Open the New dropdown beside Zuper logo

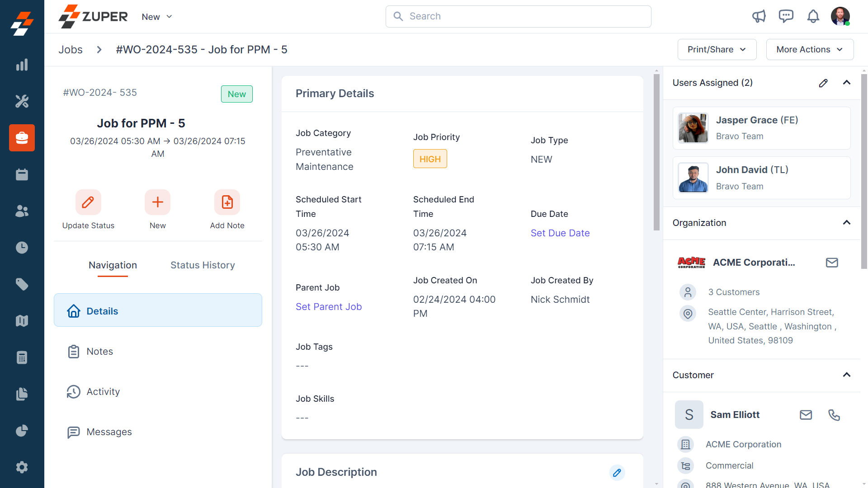pos(157,17)
